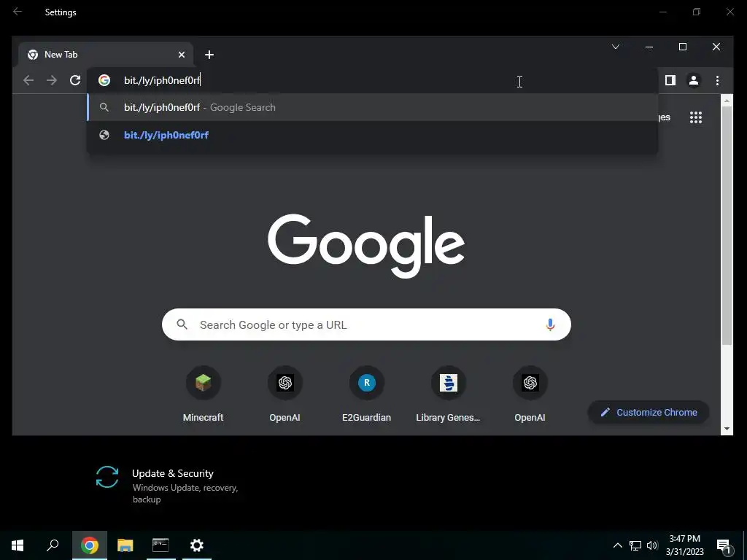Open taskbar search magnifier
747x560 pixels.
(x=53, y=545)
